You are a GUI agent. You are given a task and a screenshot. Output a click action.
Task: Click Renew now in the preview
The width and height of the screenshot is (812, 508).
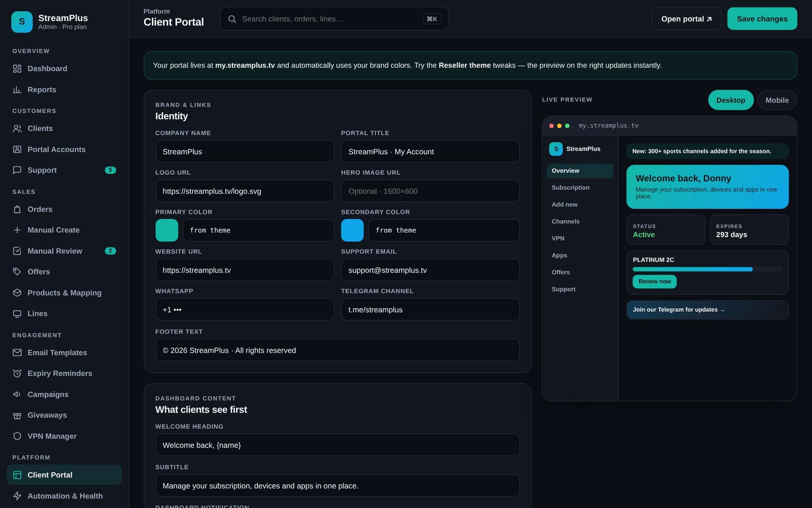click(655, 281)
